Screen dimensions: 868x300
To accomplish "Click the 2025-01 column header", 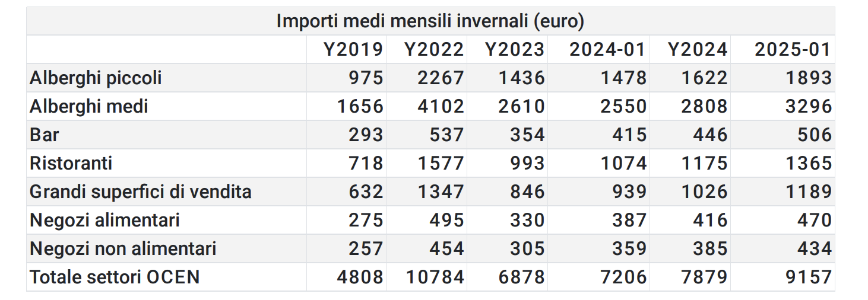I will click(x=793, y=49).
